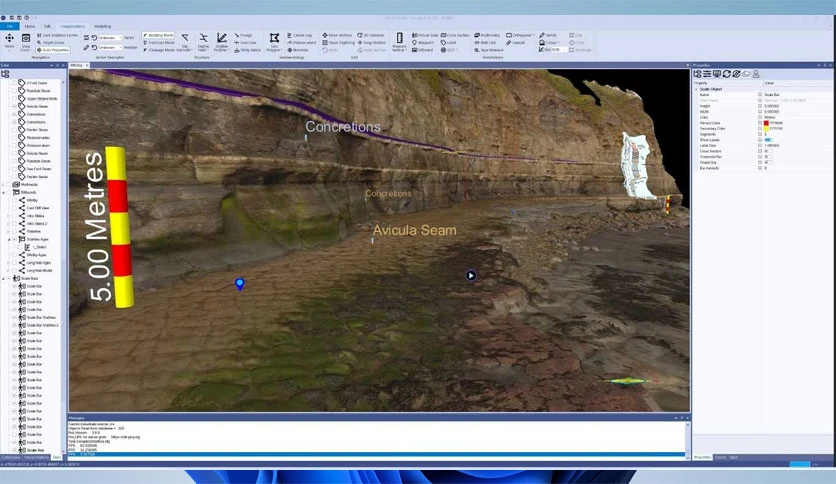Click the sketch Size input field
This screenshot has height=484, width=836.
tap(558, 50)
